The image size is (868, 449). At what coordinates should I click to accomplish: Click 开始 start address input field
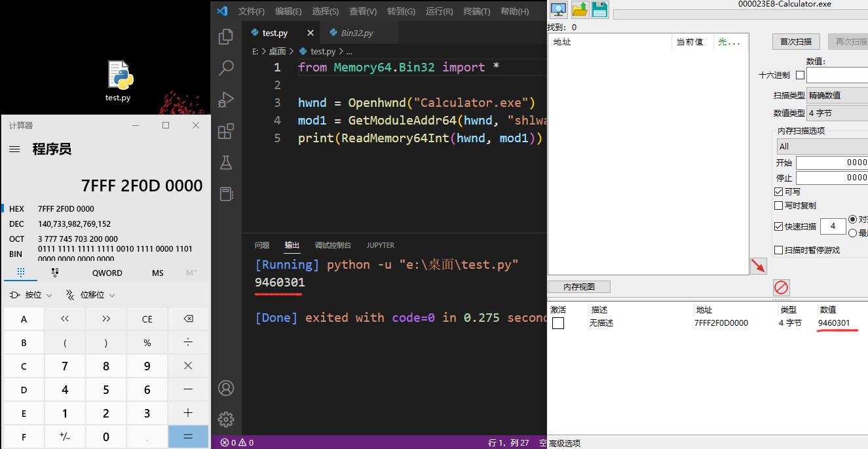(x=832, y=163)
